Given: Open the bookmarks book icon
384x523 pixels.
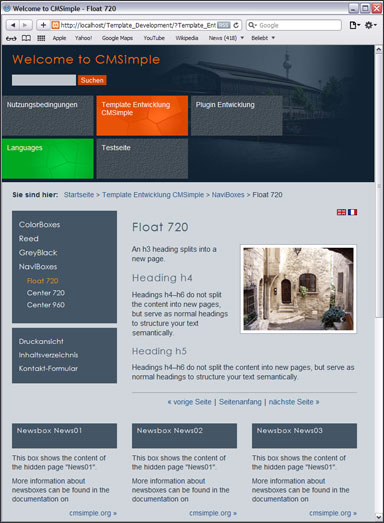Looking at the screenshot, I should click(x=26, y=38).
